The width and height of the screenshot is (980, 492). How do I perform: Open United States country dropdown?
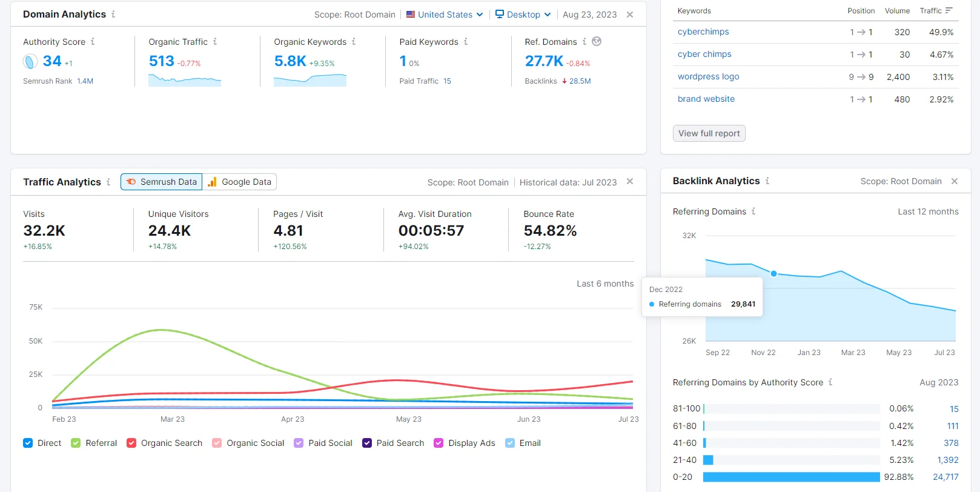click(x=445, y=15)
